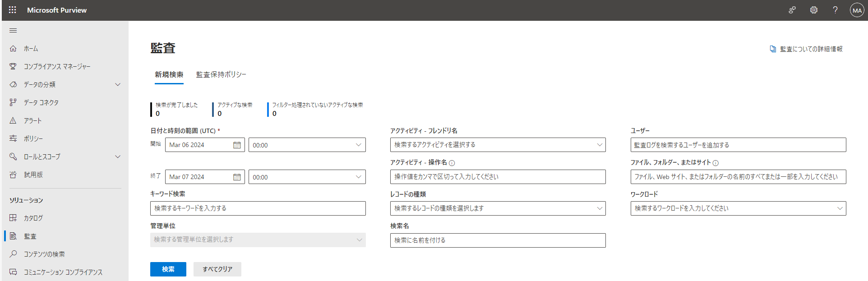Screen dimensions: 868x281
Task: Click the ロールとスコープ key icon
Action: (x=13, y=157)
